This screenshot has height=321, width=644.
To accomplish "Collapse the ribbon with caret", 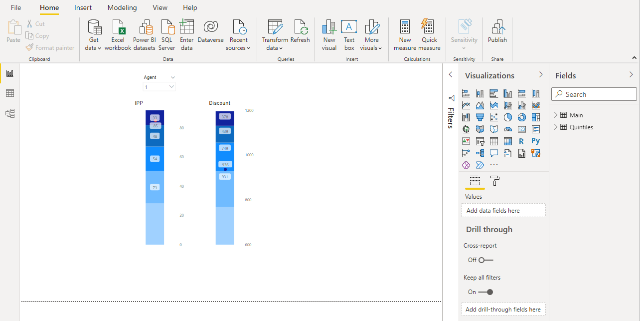I will tap(635, 58).
